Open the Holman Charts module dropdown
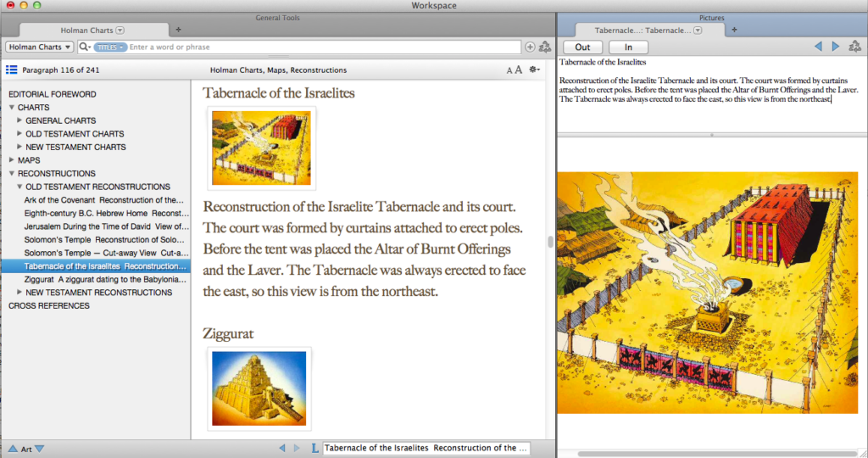Viewport: 868px width, 458px height. coord(40,47)
